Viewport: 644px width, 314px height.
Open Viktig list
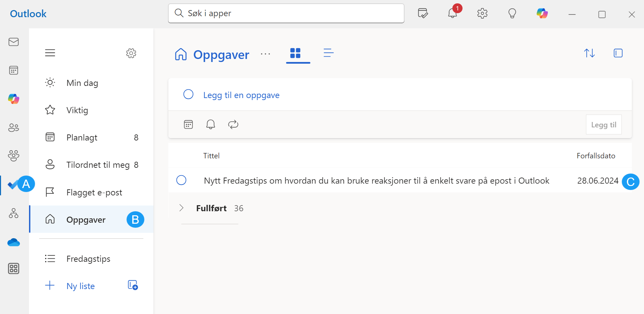pos(91,110)
